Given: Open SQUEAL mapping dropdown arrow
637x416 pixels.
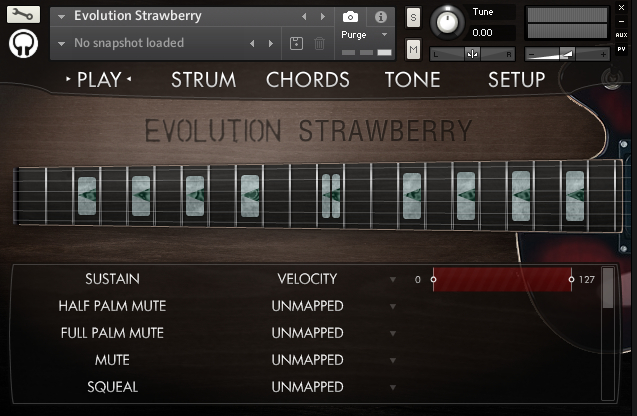Looking at the screenshot, I should click(x=392, y=387).
